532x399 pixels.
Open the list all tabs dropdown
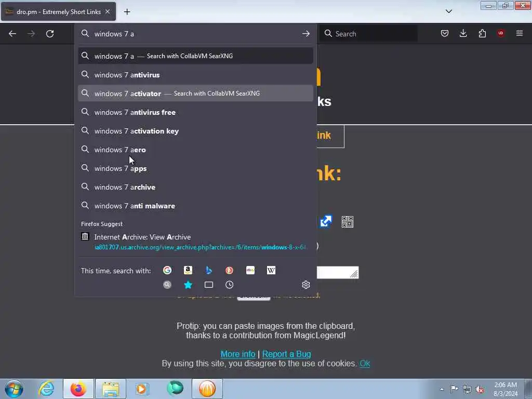(x=448, y=11)
